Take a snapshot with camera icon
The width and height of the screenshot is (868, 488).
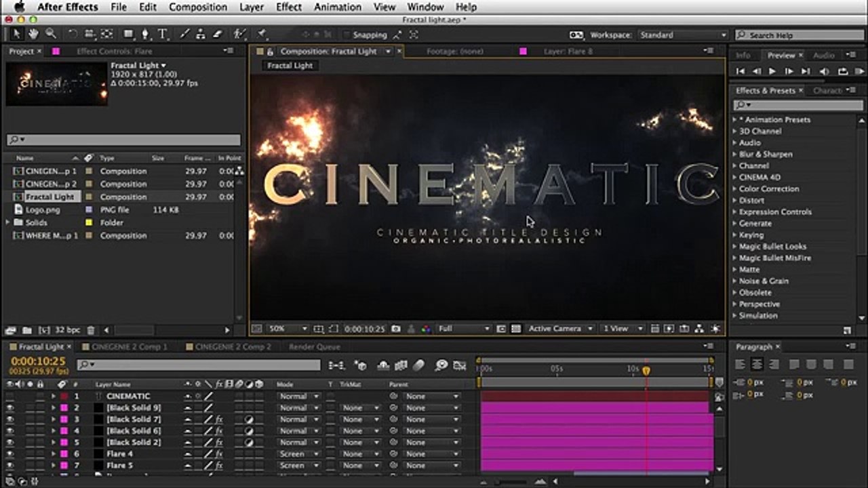pos(395,329)
